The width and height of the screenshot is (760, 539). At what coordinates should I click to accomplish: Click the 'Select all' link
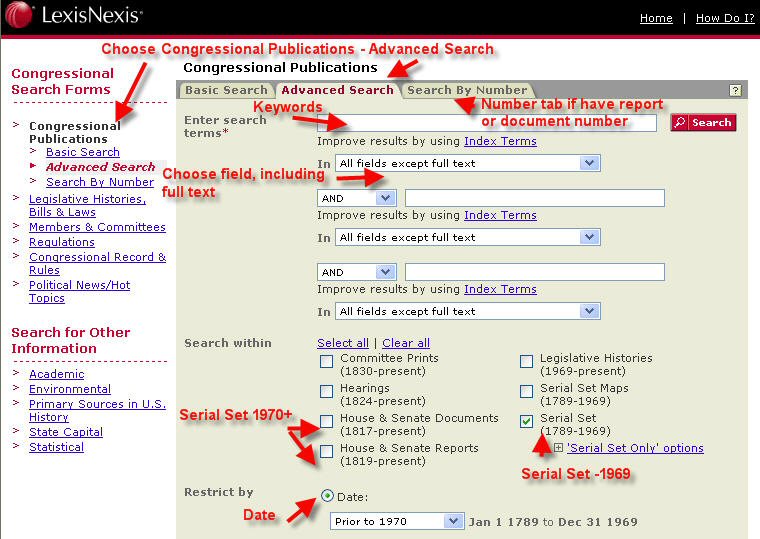pyautogui.click(x=343, y=343)
